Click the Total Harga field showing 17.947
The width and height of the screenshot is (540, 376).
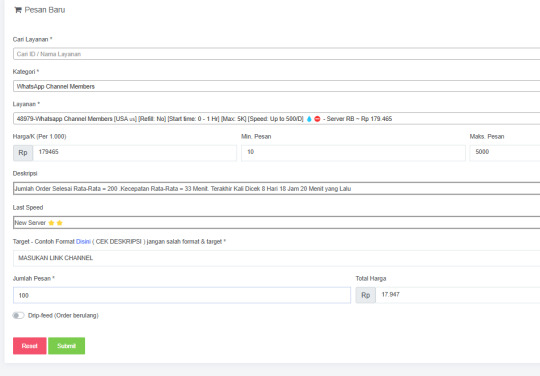(x=458, y=295)
